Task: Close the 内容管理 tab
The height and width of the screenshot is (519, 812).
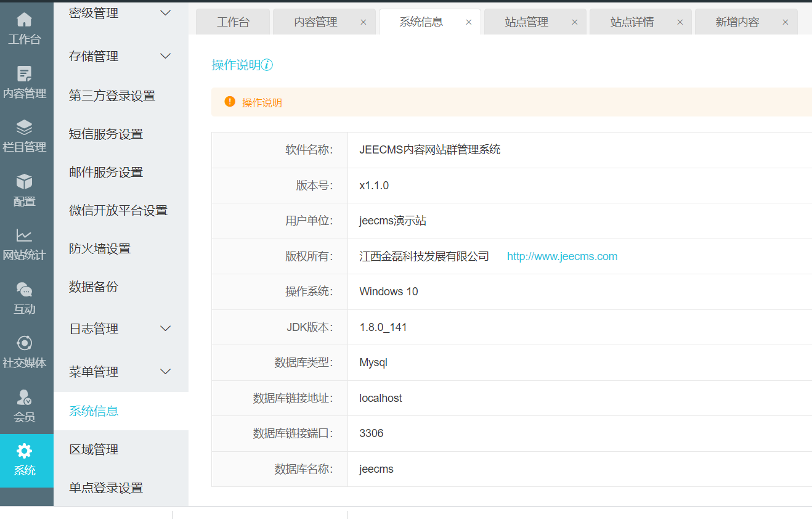Action: 363,22
